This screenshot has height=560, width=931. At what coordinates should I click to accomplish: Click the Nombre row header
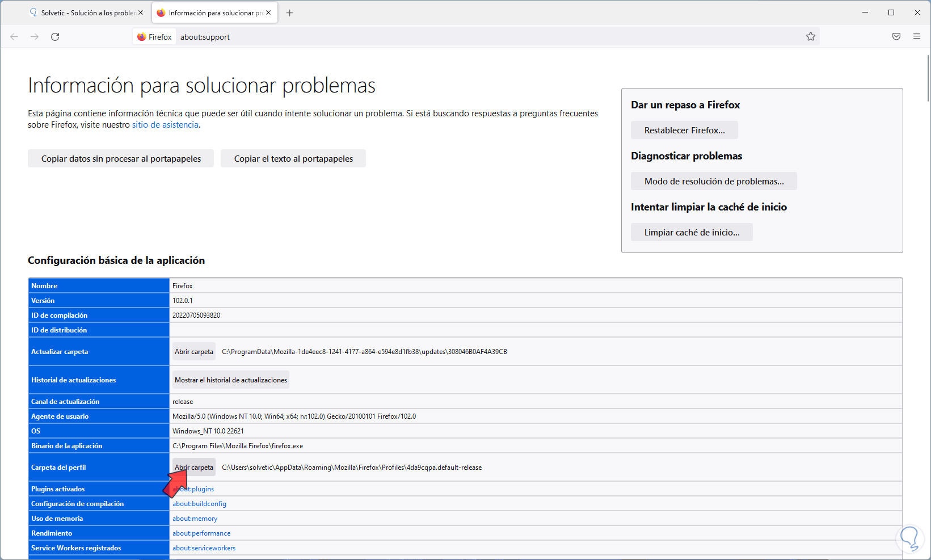click(99, 286)
